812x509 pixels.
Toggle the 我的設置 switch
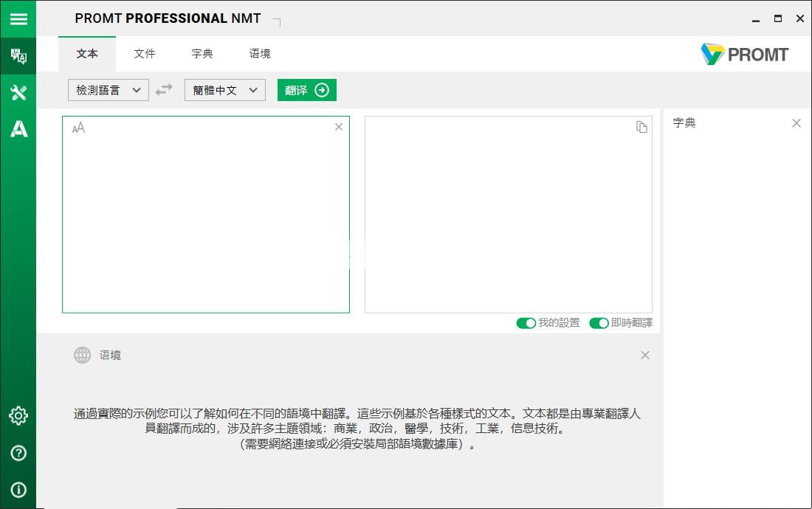pyautogui.click(x=526, y=323)
